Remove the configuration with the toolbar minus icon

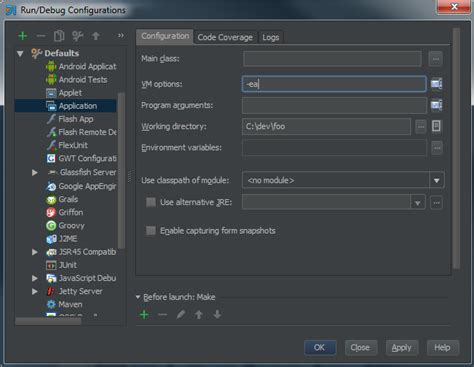(41, 36)
